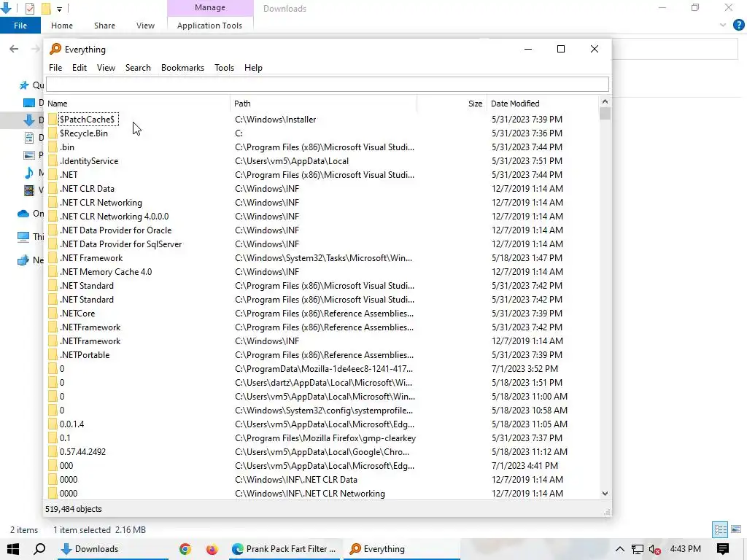The image size is (747, 560).
Task: Click Manage contextual tab in File Explorer
Action: pyautogui.click(x=209, y=7)
